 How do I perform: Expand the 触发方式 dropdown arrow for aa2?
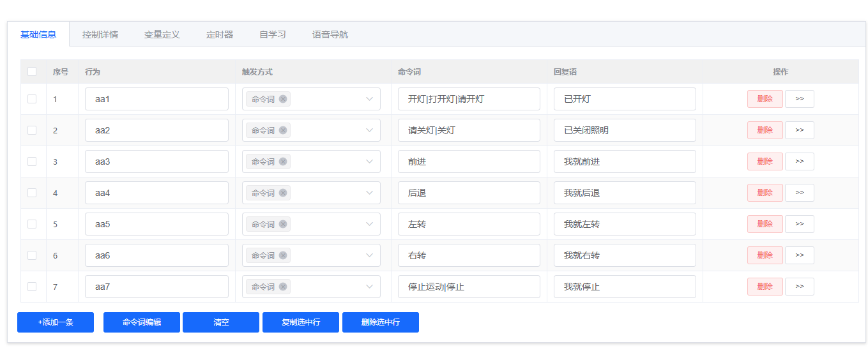coord(369,130)
